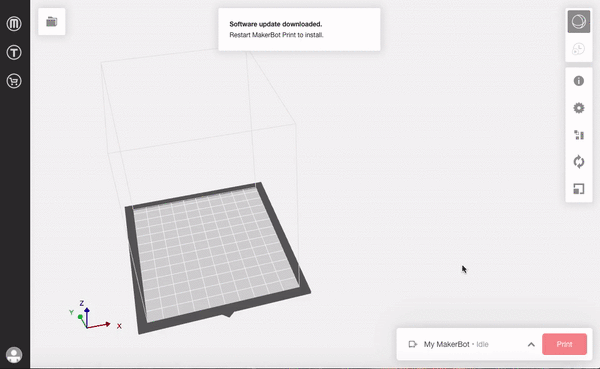
Task: Open the MakerBot store cart icon
Action: 14,81
